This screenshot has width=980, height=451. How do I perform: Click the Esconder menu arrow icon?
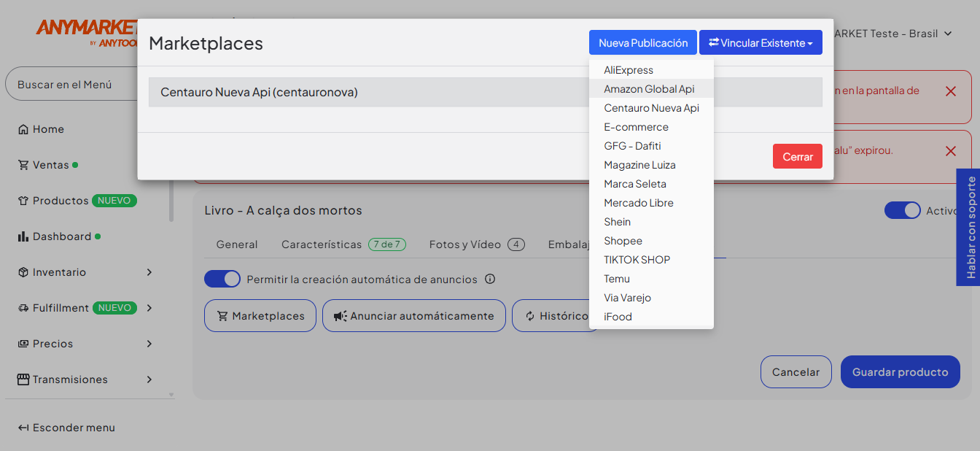(x=23, y=428)
